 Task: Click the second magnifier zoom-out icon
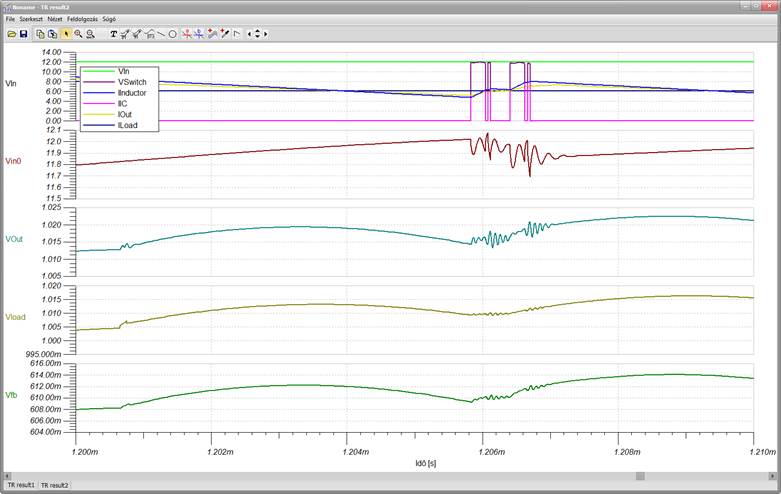90,34
